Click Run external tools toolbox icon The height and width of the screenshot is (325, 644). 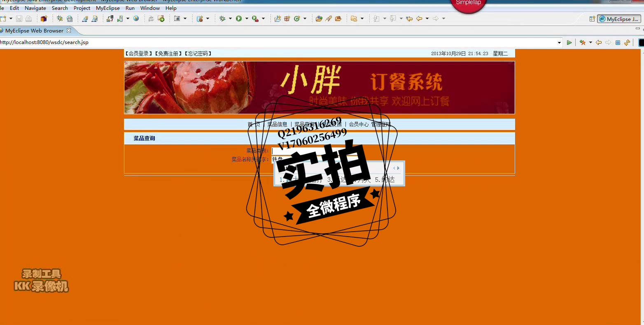pyautogui.click(x=255, y=19)
